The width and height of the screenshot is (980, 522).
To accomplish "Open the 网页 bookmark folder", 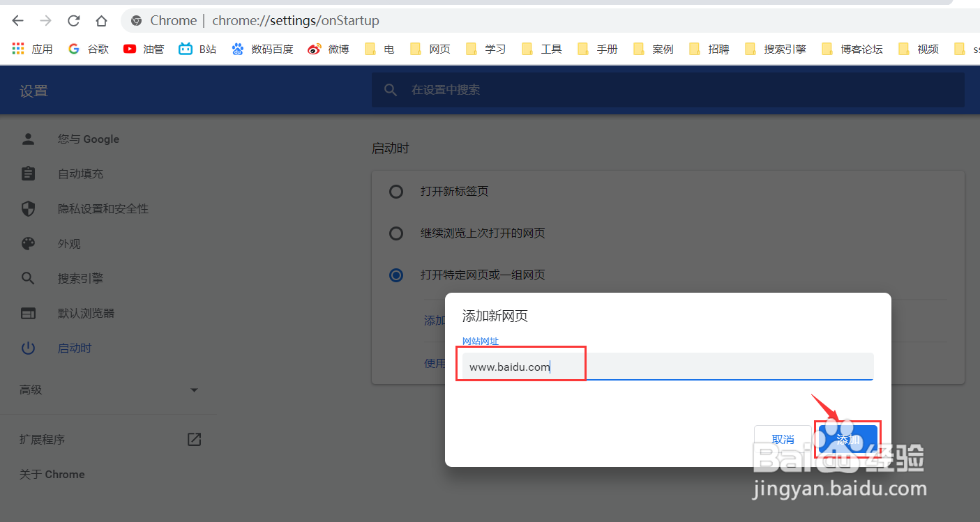I will pos(430,49).
